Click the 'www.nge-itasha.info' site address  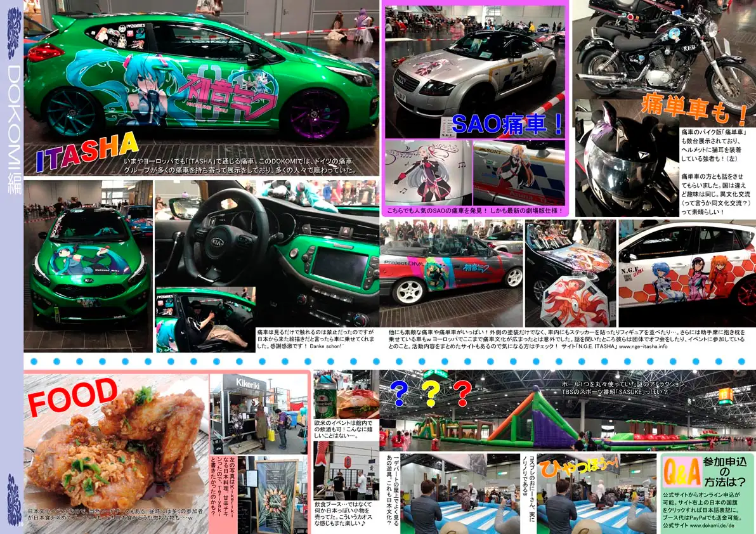(643, 346)
